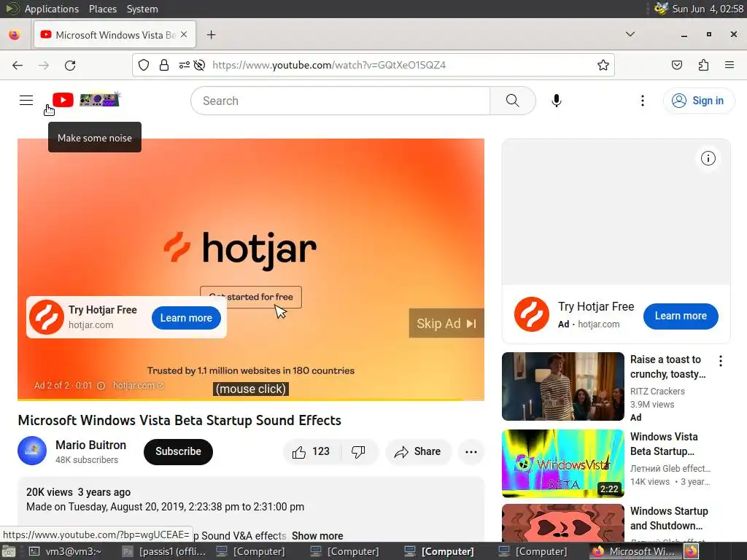Image resolution: width=747 pixels, height=560 pixels.
Task: Click the Share button
Action: [418, 452]
